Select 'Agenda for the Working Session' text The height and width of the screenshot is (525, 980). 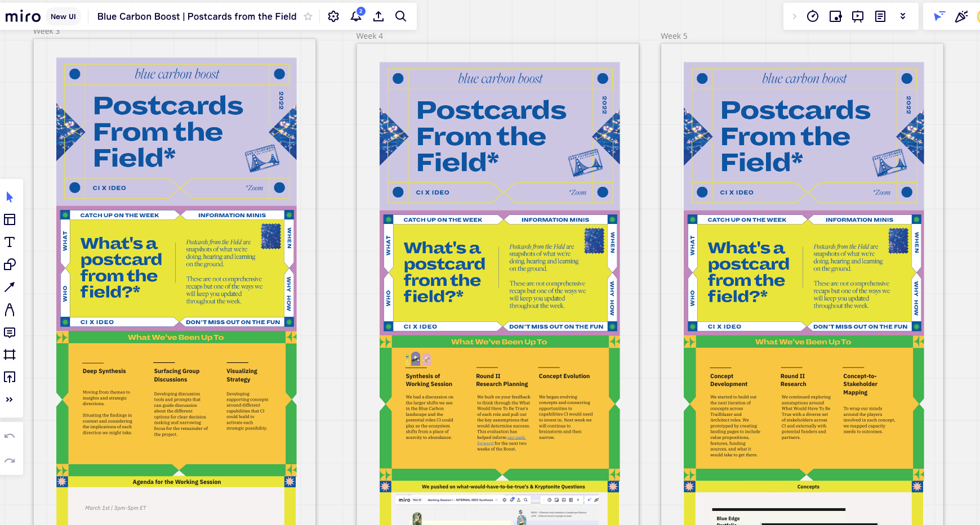[177, 482]
